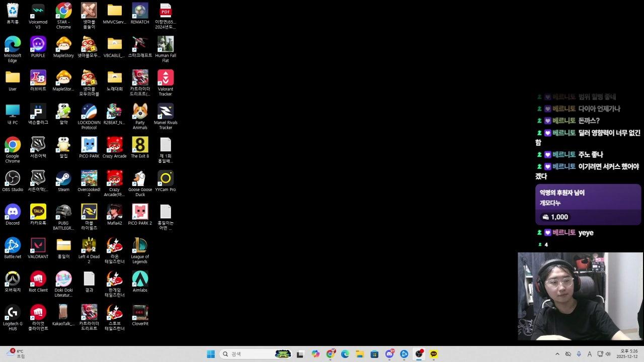Viewport: 644px width, 362px height.
Task: Toggle the IME language indicator in tray
Action: click(589, 354)
